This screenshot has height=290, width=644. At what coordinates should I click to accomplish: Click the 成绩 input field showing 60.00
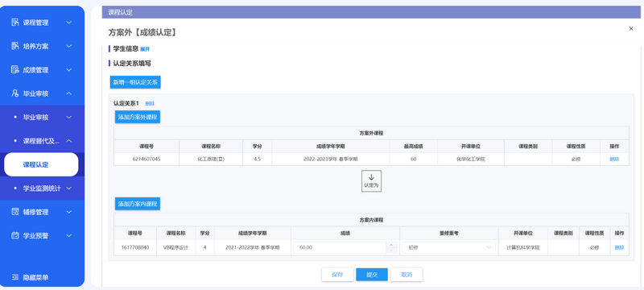click(x=340, y=247)
